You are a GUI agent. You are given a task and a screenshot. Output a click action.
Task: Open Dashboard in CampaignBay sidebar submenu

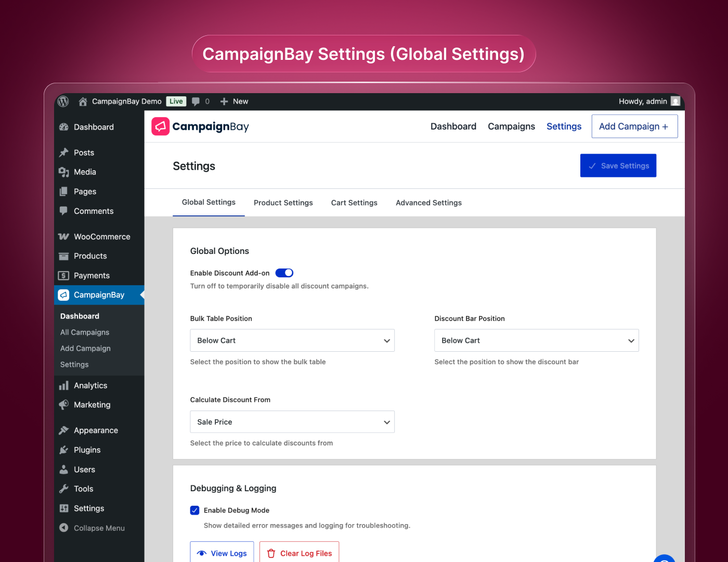(x=80, y=316)
